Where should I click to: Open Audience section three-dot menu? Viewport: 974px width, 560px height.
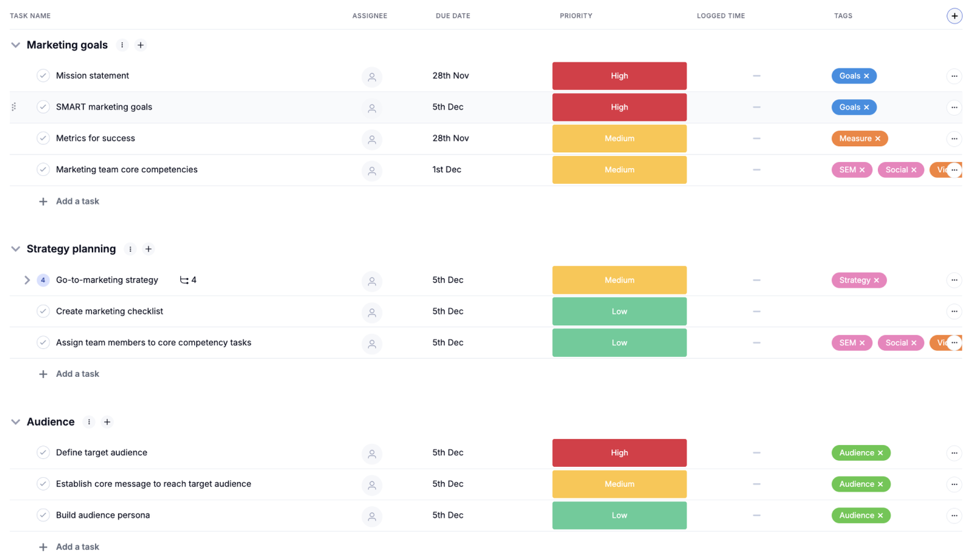89,422
